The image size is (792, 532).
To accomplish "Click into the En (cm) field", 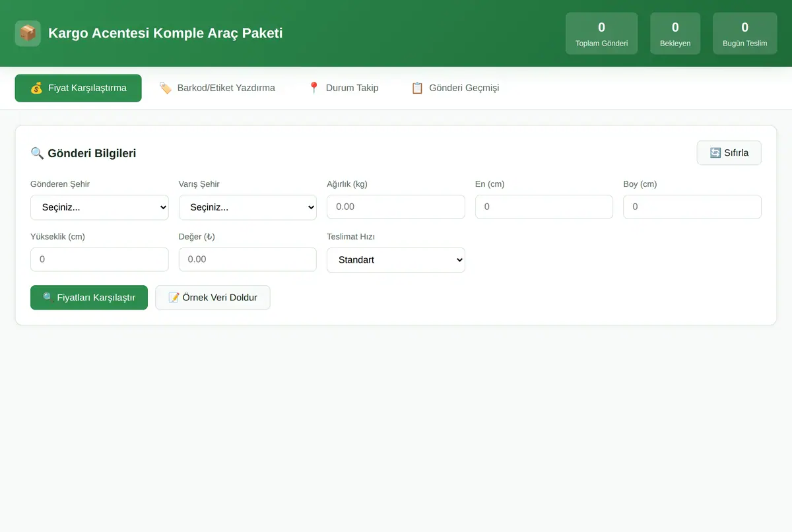I will 544,207.
